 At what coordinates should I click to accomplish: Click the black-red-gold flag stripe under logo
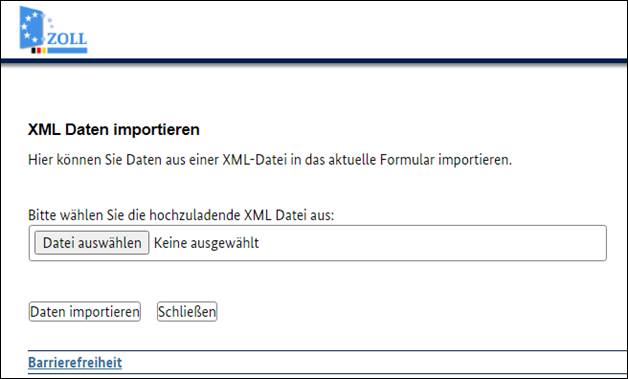[x=38, y=51]
